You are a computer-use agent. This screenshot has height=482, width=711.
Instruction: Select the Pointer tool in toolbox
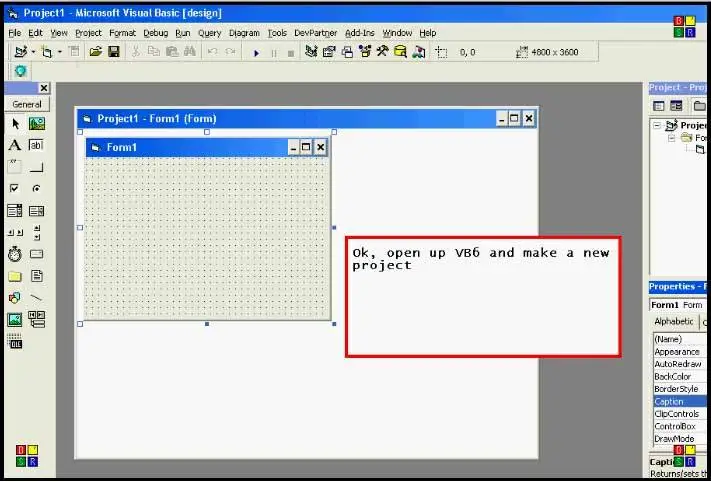click(x=15, y=123)
